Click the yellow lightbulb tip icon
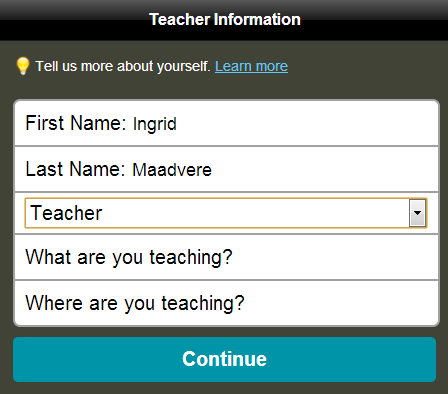Viewport: 448px width, 394px height. tap(23, 66)
